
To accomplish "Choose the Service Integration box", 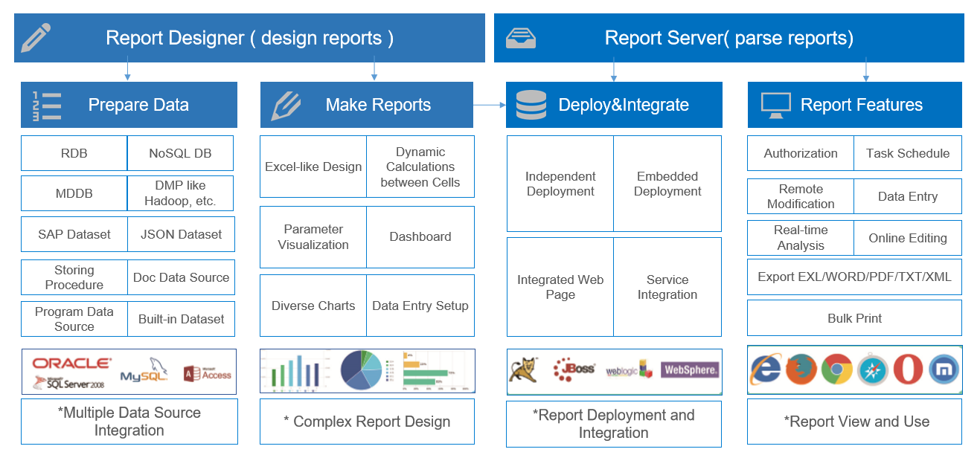I will click(667, 287).
